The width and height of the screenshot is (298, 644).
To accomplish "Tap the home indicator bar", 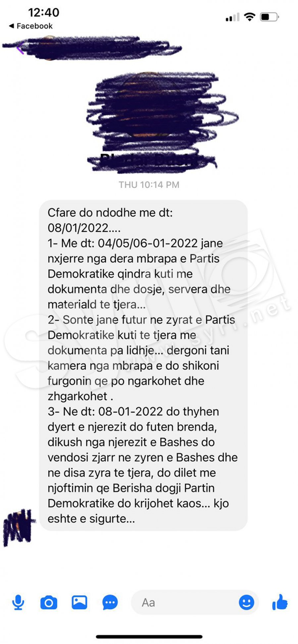I will [x=149, y=637].
